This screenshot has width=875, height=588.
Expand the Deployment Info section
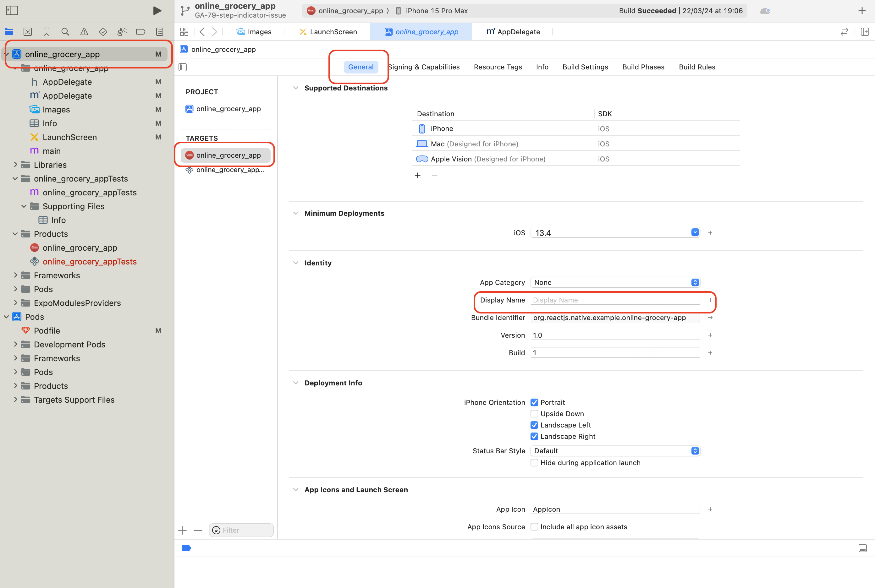click(x=295, y=383)
